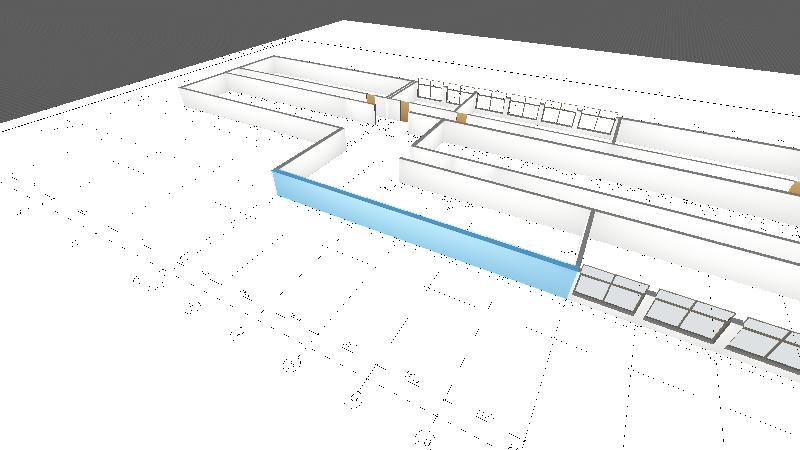Viewport: 800px width, 450px height.
Task: Select the second orange door from the left
Action: pyautogui.click(x=404, y=109)
